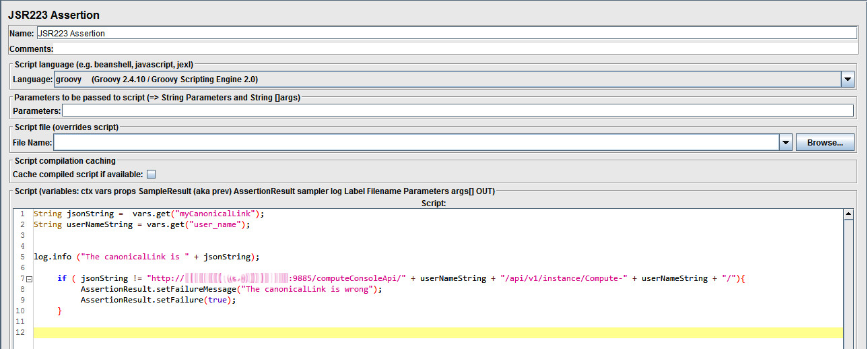
Task: Open the File Name dropdown arrow
Action: 785,142
